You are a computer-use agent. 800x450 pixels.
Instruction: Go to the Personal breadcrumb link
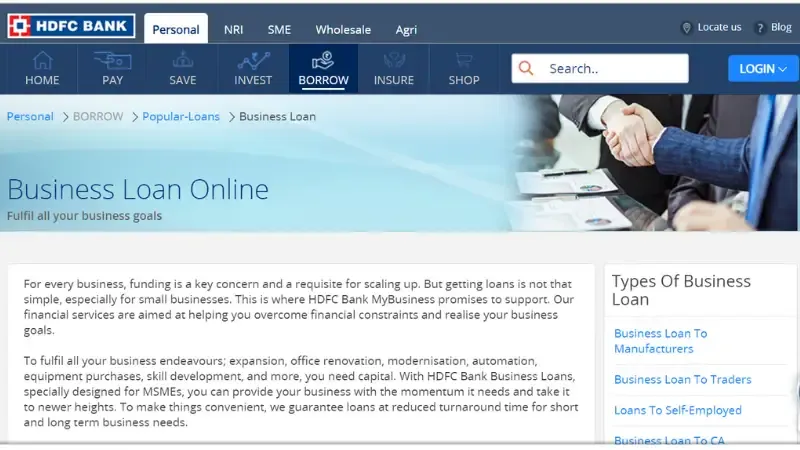(x=30, y=116)
